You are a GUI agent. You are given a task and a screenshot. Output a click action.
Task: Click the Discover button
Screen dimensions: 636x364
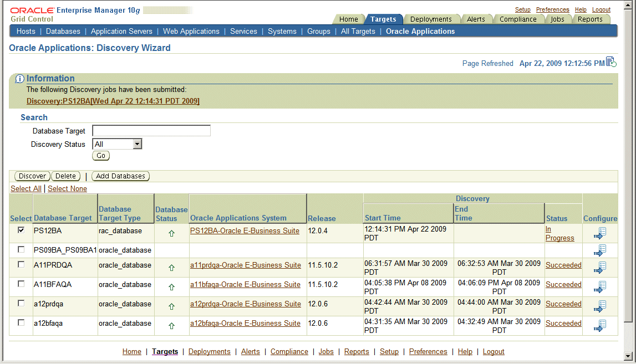click(33, 176)
